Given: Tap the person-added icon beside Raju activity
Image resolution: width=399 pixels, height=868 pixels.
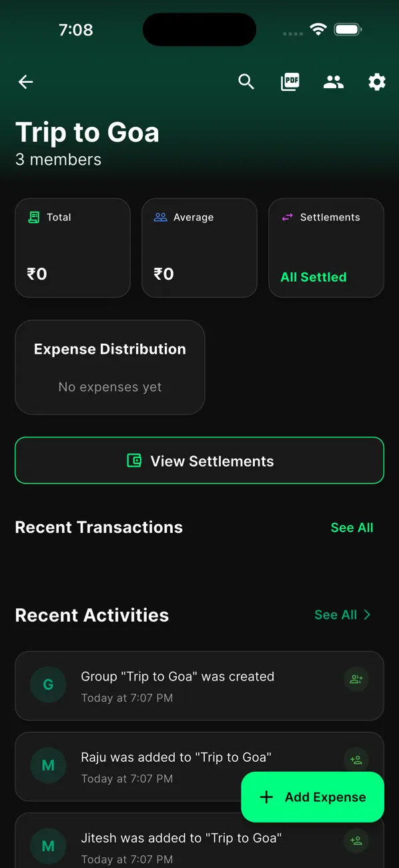Looking at the screenshot, I should click(356, 759).
